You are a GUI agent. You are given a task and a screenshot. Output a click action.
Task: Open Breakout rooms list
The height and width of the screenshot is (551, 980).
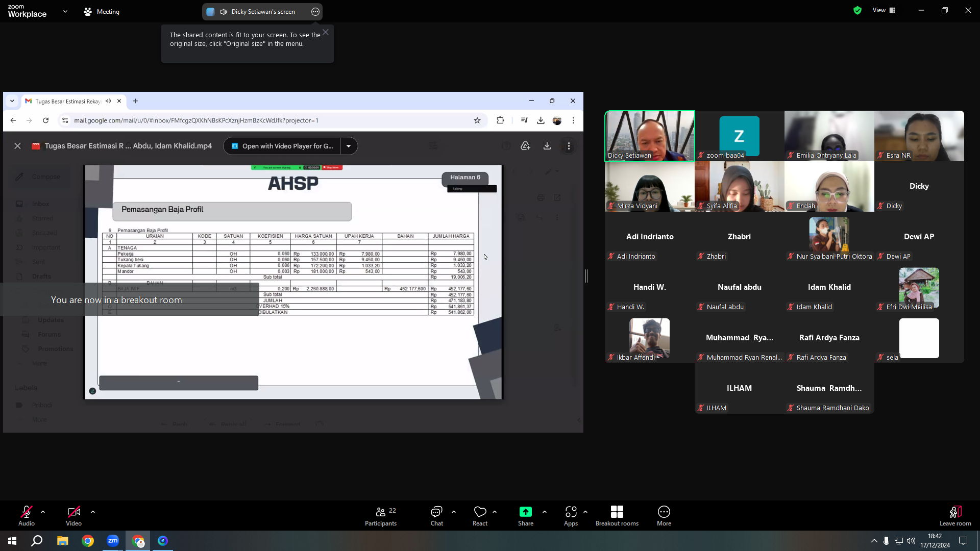click(617, 515)
